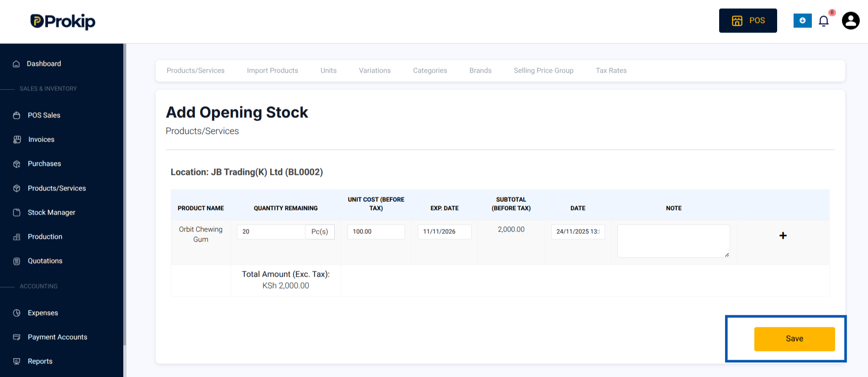Switch to Import Products tab

pos(273,70)
